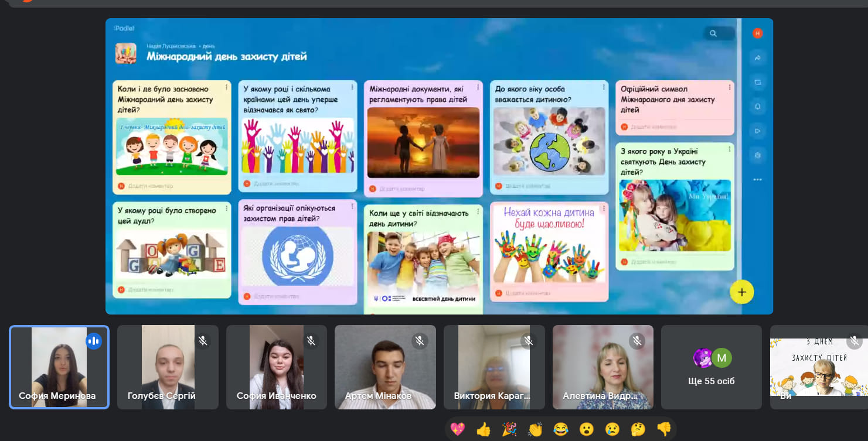868x441 pixels.
Task: Send the thumbs down reaction
Action: pos(663,430)
